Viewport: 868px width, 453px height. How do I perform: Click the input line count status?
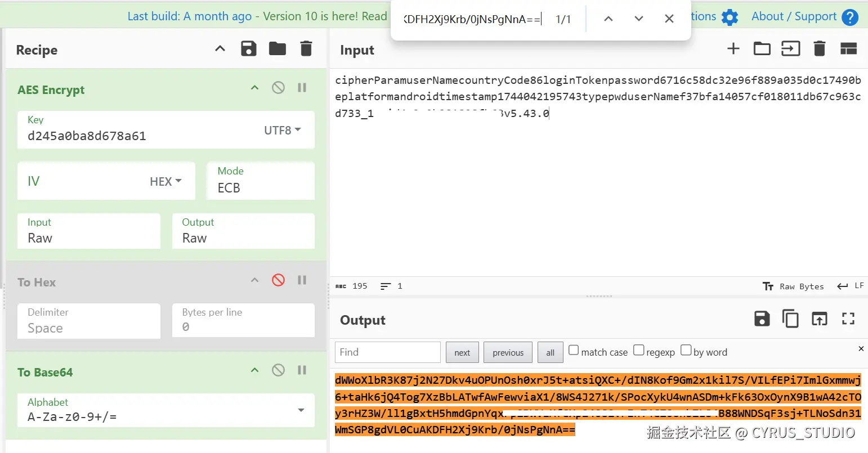[391, 286]
